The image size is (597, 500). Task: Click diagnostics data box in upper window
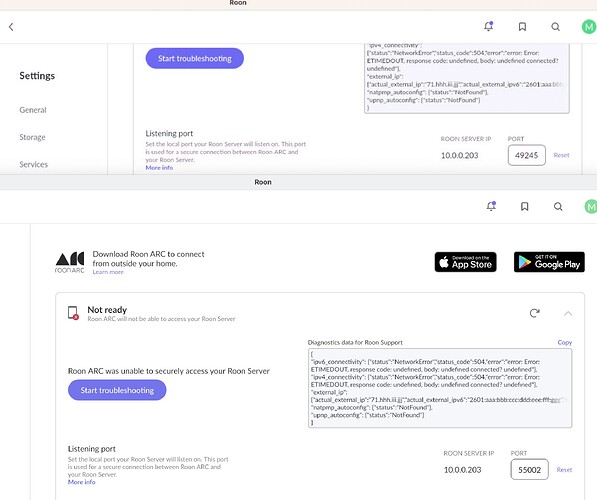tap(466, 78)
